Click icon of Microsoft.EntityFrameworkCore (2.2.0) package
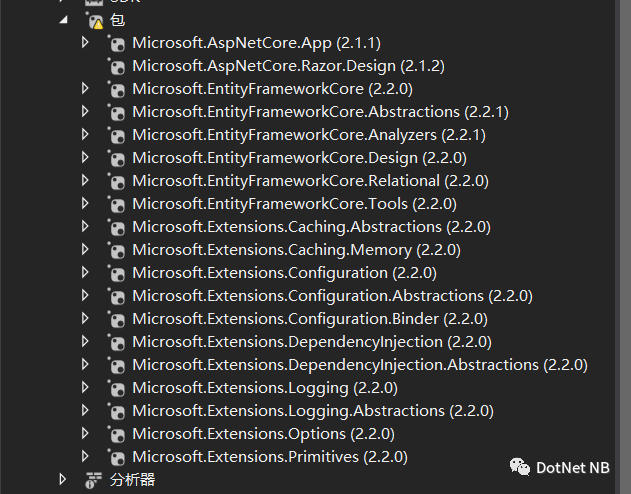 117,89
